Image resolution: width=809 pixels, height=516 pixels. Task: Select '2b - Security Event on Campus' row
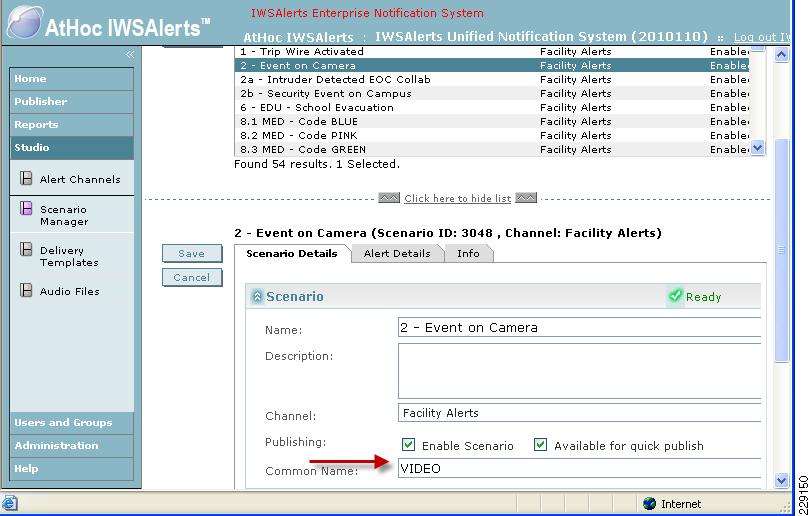coord(492,93)
